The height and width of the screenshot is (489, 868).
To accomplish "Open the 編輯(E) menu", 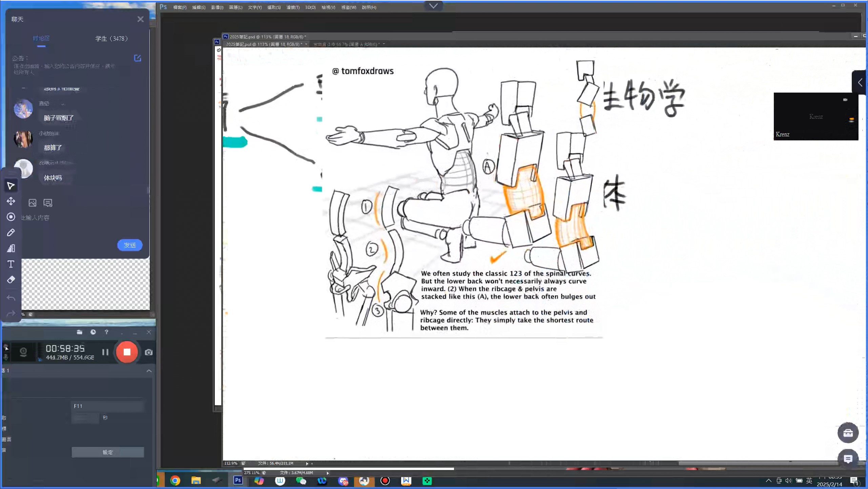I will point(199,7).
